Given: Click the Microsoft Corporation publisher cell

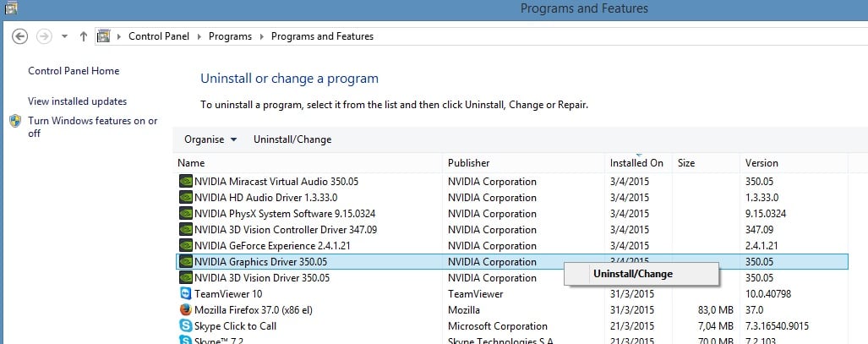Looking at the screenshot, I should click(x=498, y=326).
